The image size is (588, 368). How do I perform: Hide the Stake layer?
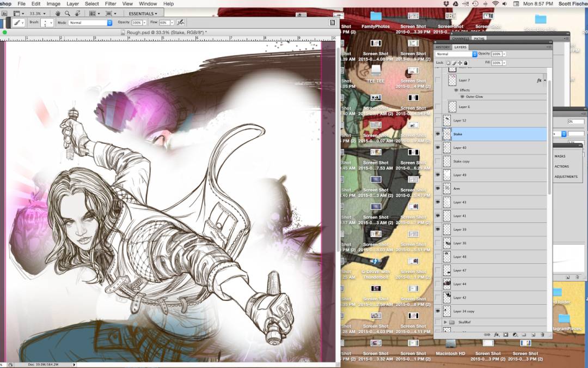pos(438,134)
